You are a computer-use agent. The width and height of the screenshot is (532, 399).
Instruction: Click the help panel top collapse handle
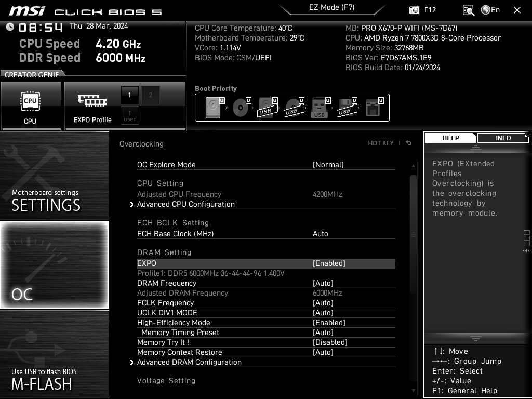click(476, 147)
